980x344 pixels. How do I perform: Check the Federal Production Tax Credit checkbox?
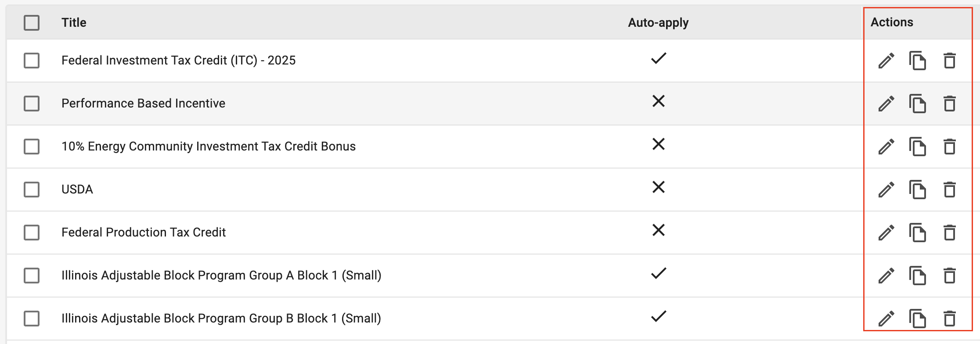(32, 233)
